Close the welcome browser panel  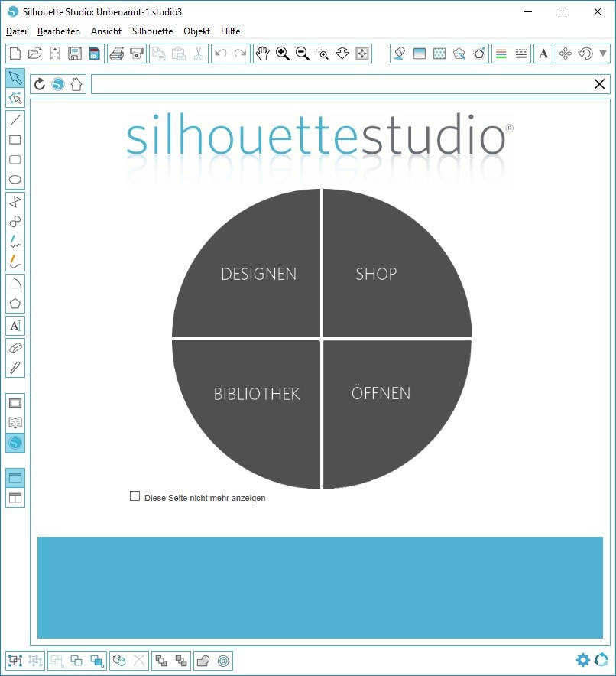[599, 84]
